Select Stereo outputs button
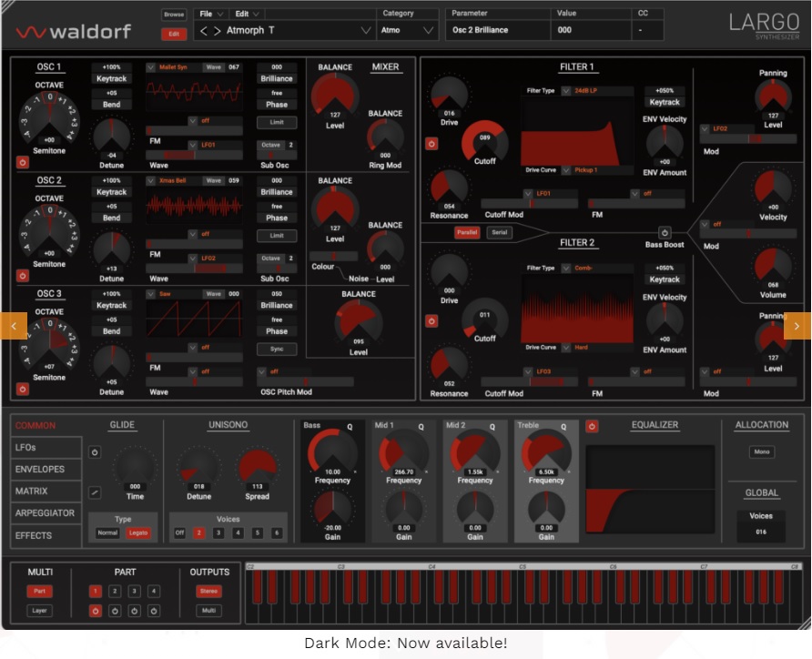The height and width of the screenshot is (659, 812). tap(208, 591)
